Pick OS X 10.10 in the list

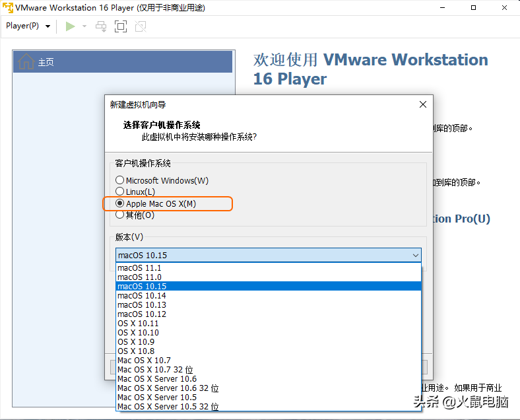click(269, 332)
